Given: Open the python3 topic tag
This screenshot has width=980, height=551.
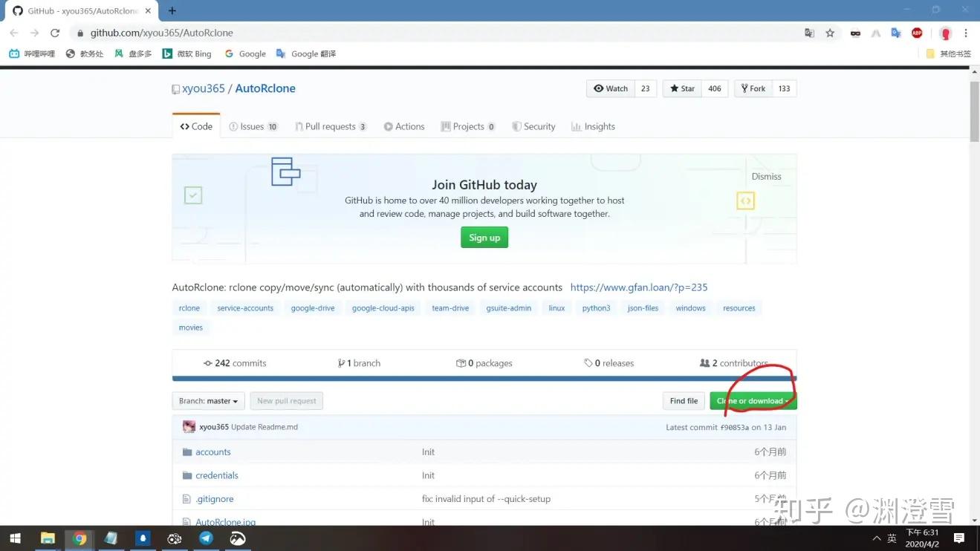Looking at the screenshot, I should coord(596,308).
